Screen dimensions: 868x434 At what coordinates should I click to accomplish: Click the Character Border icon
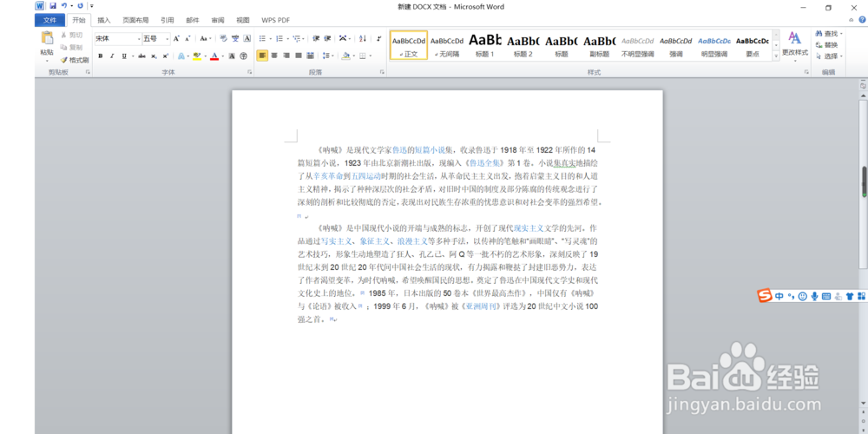tap(247, 38)
